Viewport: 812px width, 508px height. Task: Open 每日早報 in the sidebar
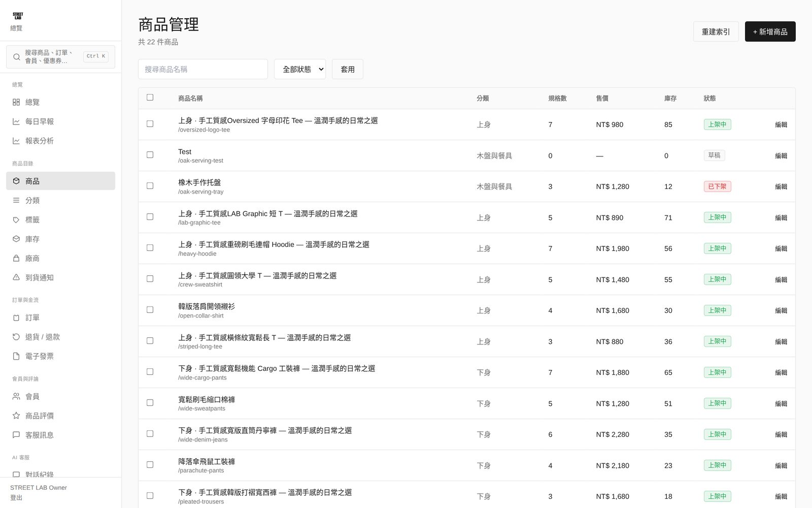coord(60,121)
